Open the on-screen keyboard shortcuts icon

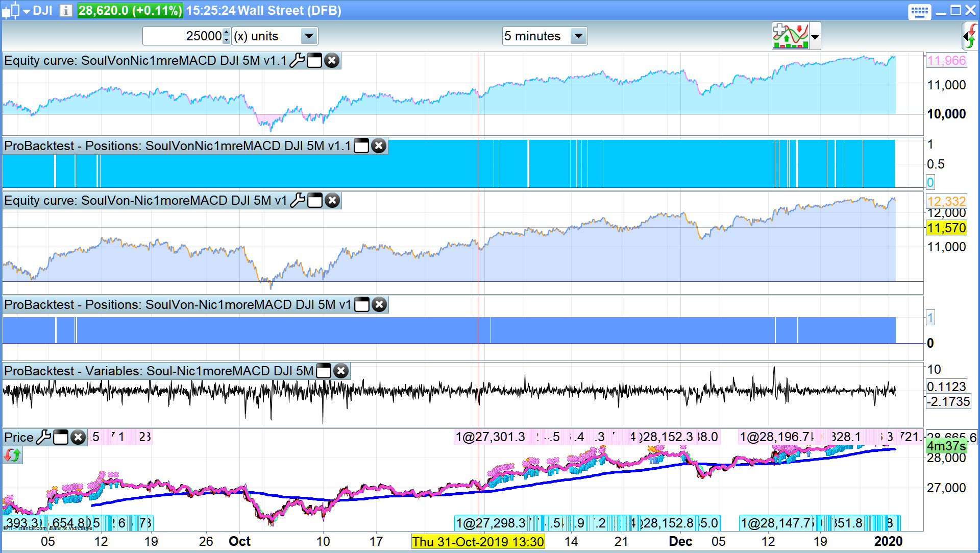919,11
